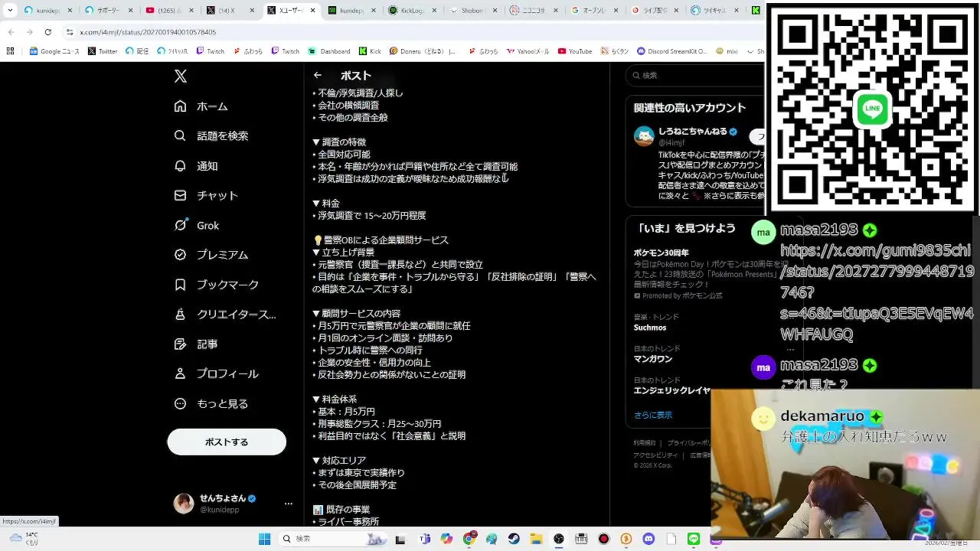Open the YouTube bookmark
The image size is (980, 551).
click(x=575, y=51)
